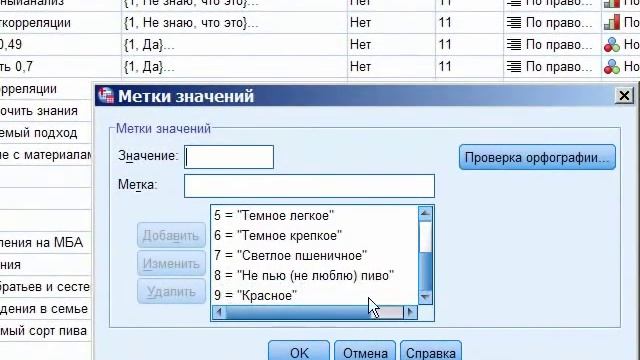Click the nominal measure icon in the 0,49 row
Screen dimensions: 640x360
612,44
